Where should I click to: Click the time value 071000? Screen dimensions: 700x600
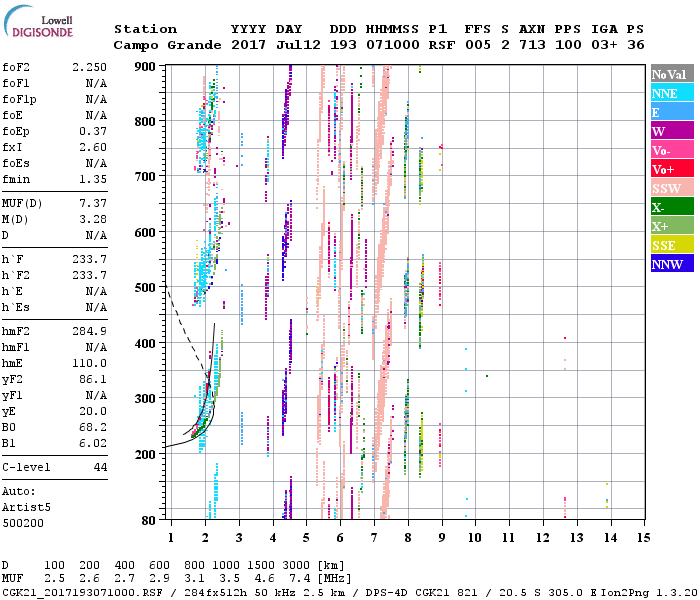pos(393,45)
